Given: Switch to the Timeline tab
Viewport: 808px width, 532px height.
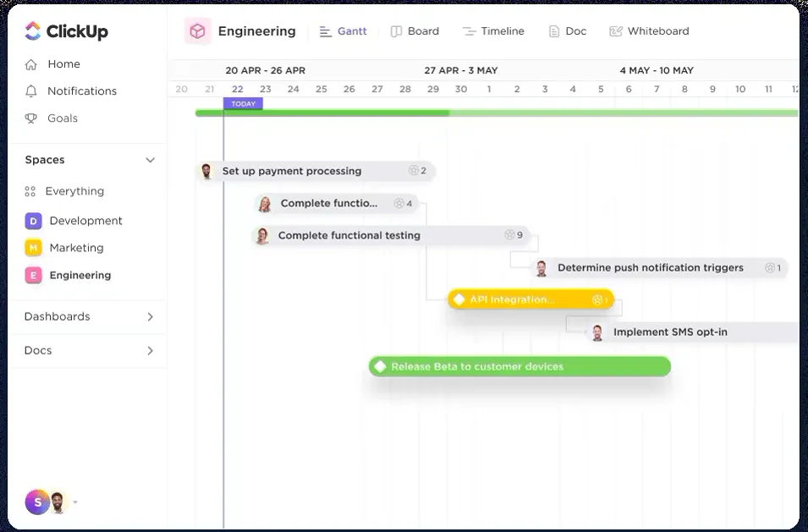Looking at the screenshot, I should (x=493, y=31).
